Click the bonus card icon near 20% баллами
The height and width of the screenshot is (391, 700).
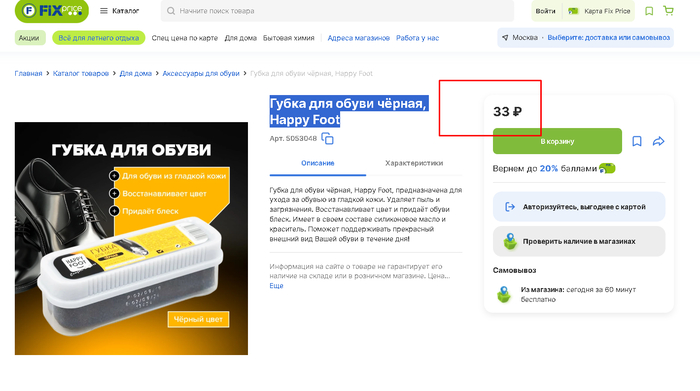[x=607, y=168]
